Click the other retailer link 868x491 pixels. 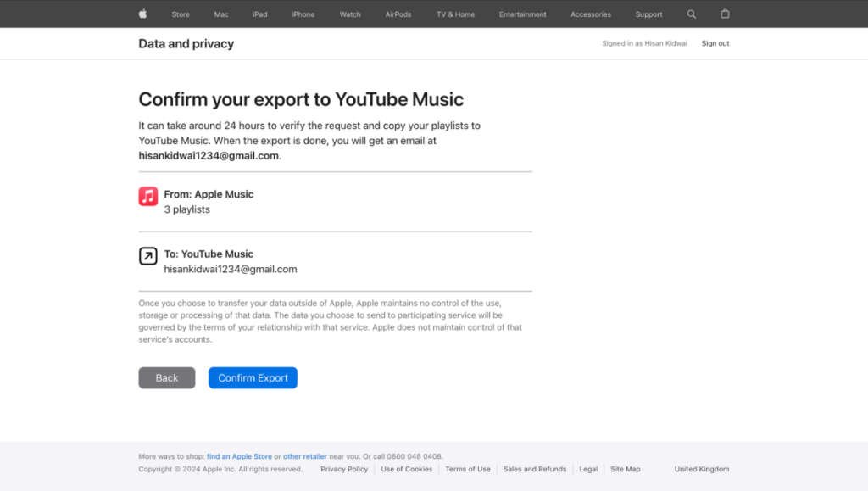(304, 455)
